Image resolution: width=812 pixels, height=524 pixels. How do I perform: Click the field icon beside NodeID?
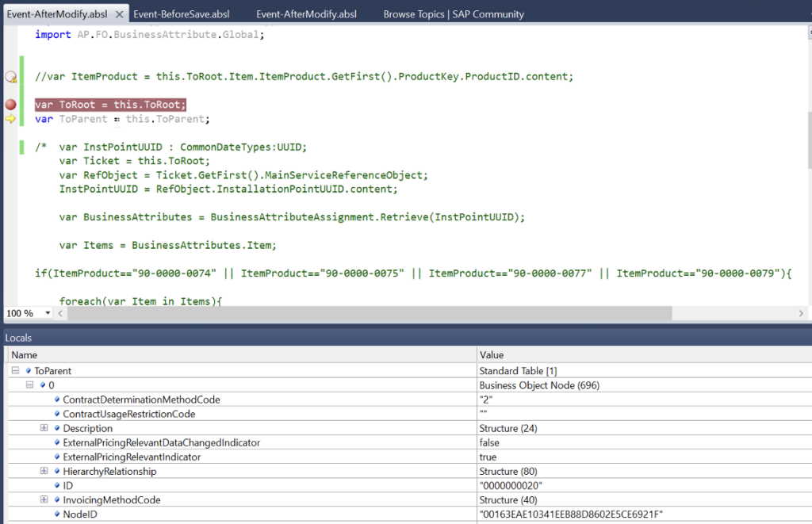(x=57, y=514)
